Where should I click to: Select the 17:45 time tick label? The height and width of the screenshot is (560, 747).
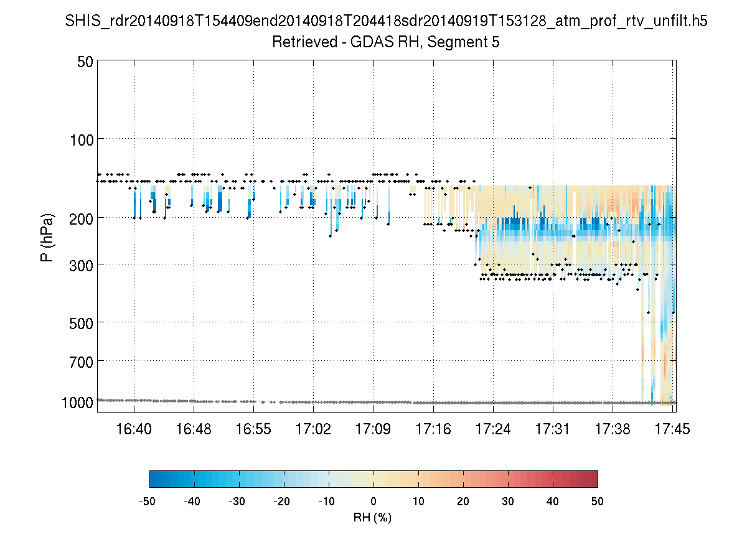(672, 429)
